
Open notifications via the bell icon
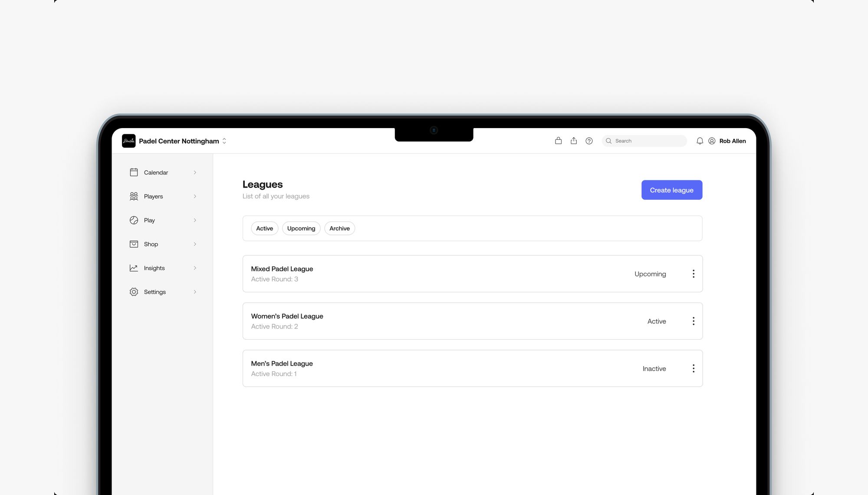point(700,141)
